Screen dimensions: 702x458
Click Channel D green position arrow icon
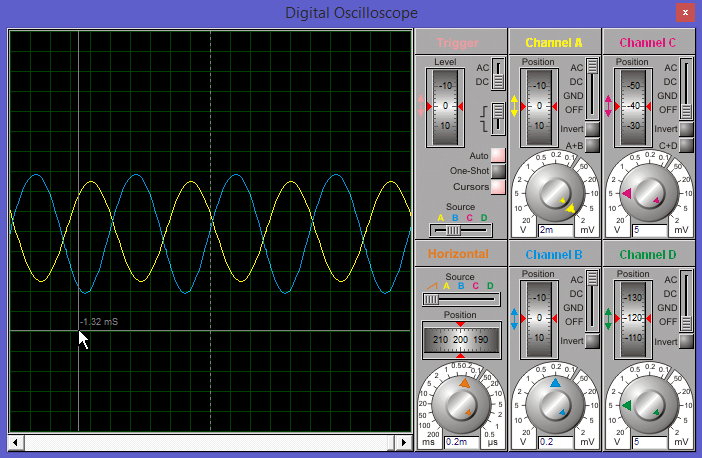(609, 319)
